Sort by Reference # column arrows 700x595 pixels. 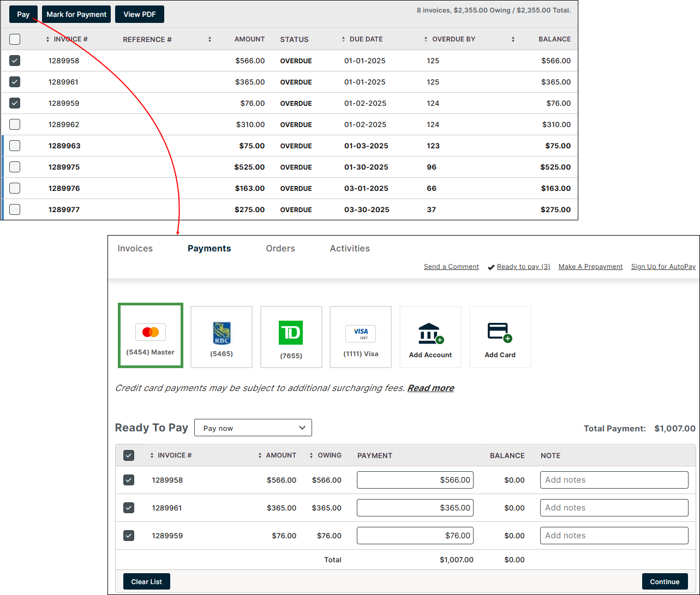[210, 39]
